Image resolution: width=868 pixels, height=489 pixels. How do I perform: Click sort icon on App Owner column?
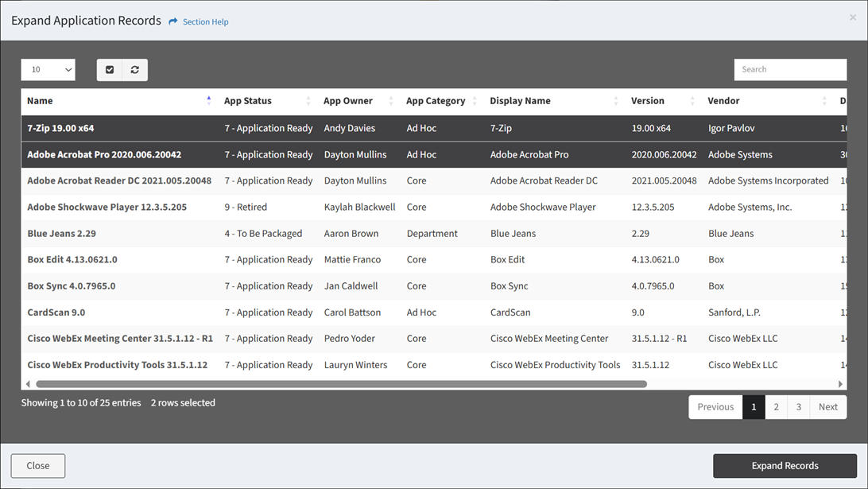(x=391, y=101)
